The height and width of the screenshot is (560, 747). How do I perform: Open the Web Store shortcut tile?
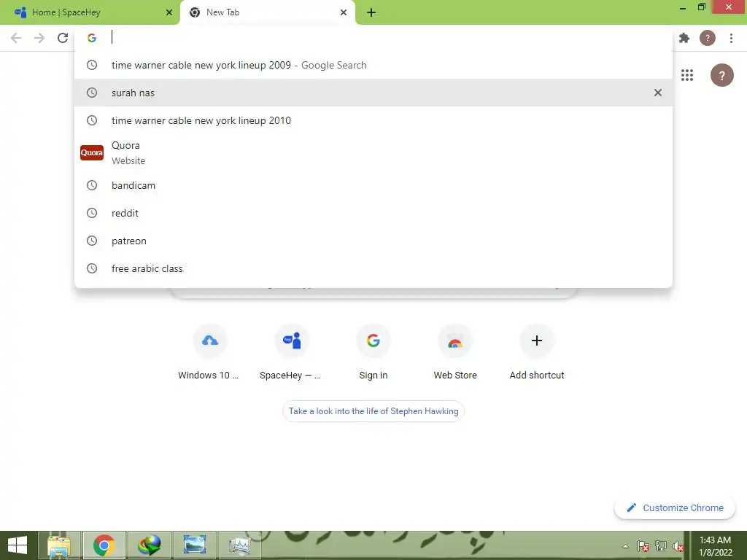click(x=455, y=352)
